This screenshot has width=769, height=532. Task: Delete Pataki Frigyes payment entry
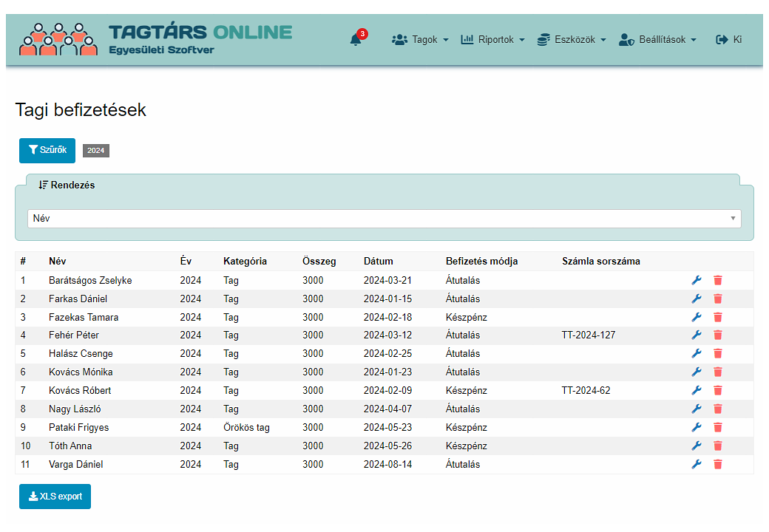click(x=718, y=427)
